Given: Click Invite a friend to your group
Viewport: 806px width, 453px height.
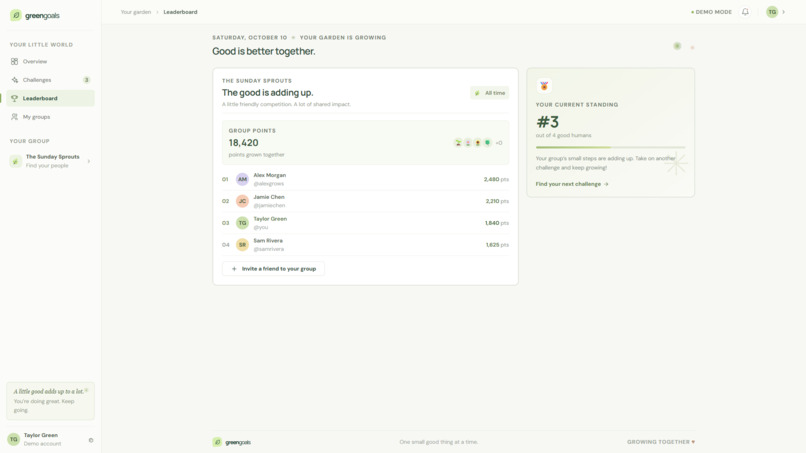Looking at the screenshot, I should (273, 268).
